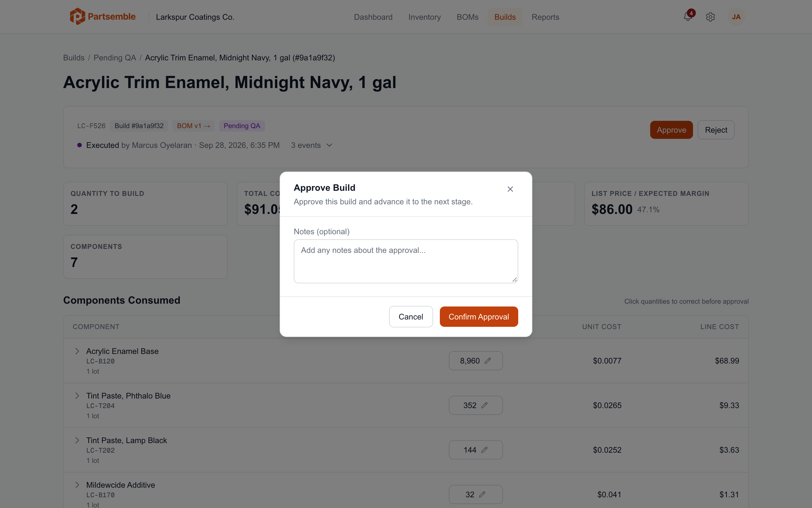Go to Pending QA breadcrumb

click(x=115, y=58)
